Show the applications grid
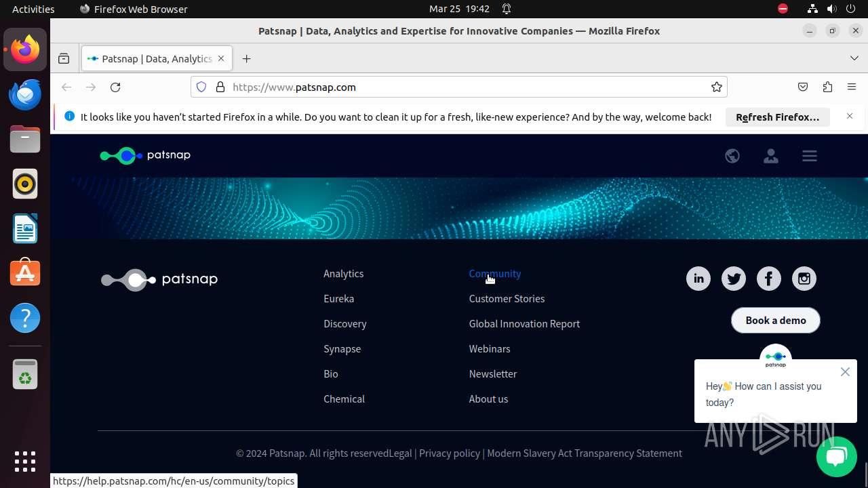 point(25,462)
